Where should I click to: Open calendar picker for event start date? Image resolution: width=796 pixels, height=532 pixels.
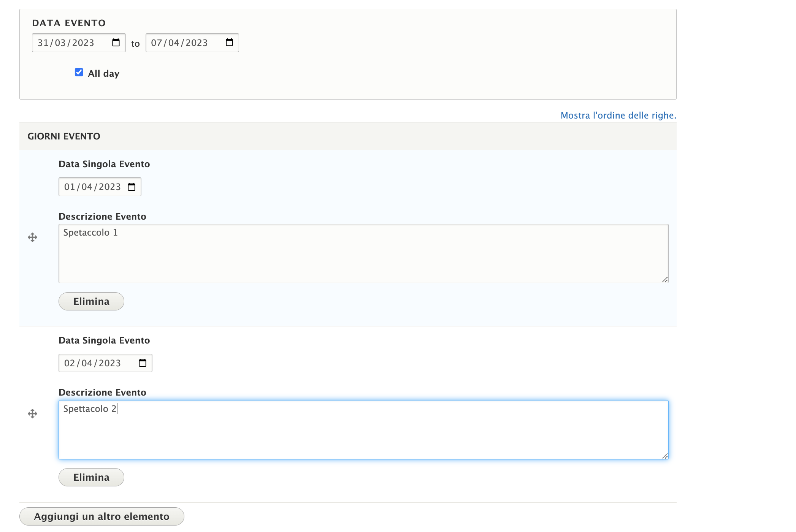click(x=116, y=43)
